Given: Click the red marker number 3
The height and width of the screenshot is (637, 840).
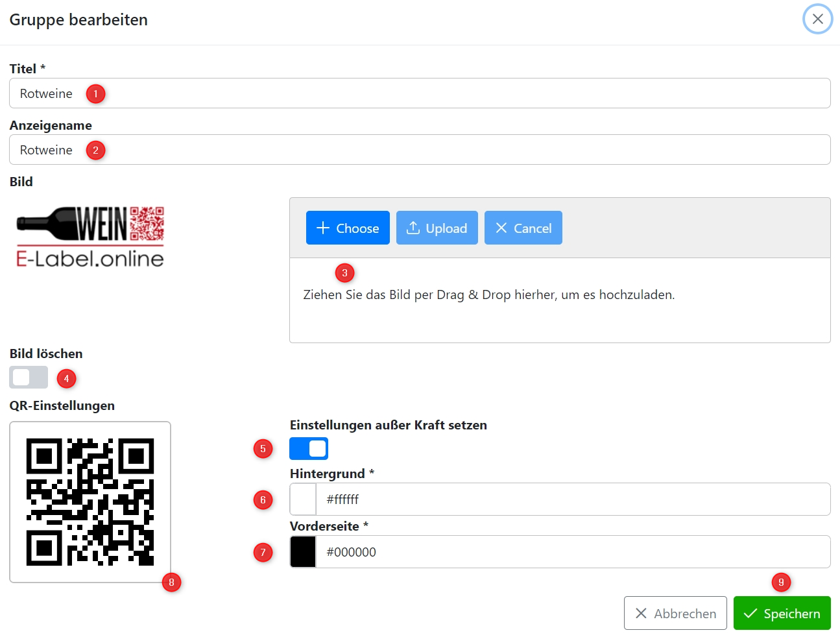Looking at the screenshot, I should (x=344, y=273).
